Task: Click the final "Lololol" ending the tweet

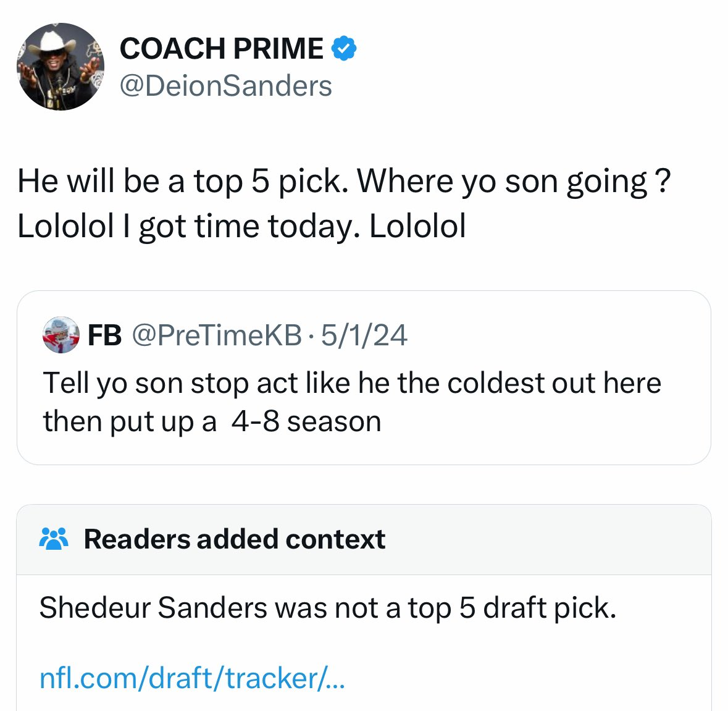Action: pyautogui.click(x=417, y=226)
